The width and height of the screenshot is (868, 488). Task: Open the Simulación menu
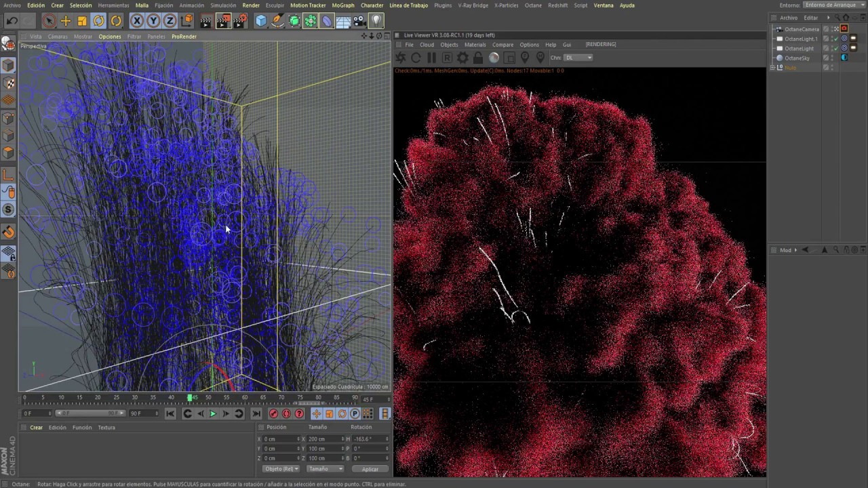[x=223, y=5]
